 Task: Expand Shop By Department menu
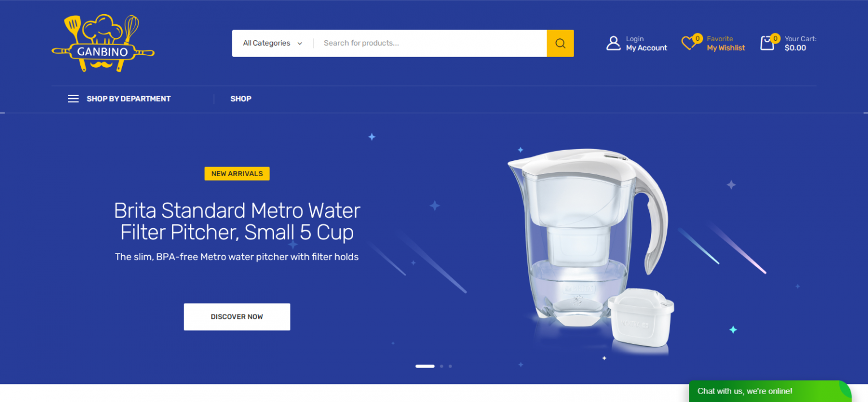(119, 99)
